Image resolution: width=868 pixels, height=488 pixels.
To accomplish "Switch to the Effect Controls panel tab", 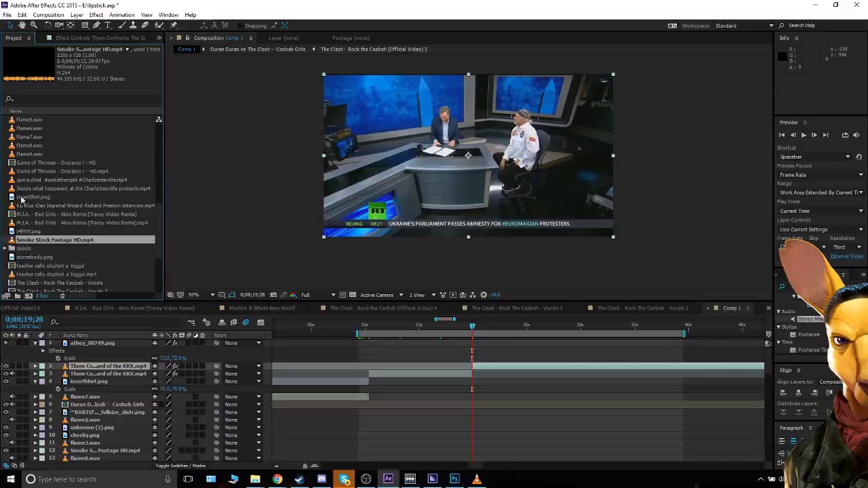I will coord(100,38).
